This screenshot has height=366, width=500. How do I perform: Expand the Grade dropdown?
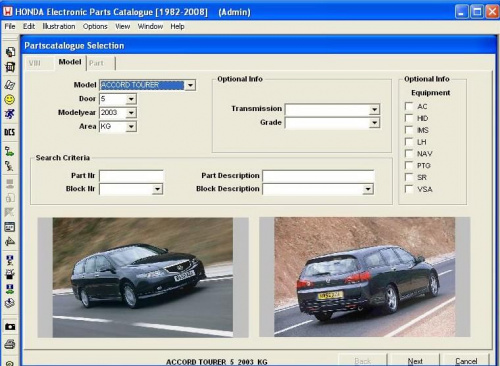[374, 123]
